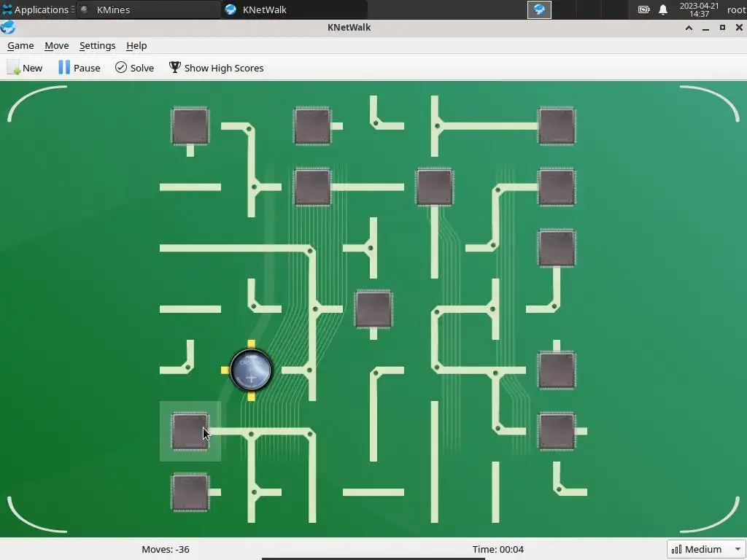Screen dimensions: 747x560
Task: Rotate fourth-row corner cable in fifth column
Action: [x=434, y=309]
